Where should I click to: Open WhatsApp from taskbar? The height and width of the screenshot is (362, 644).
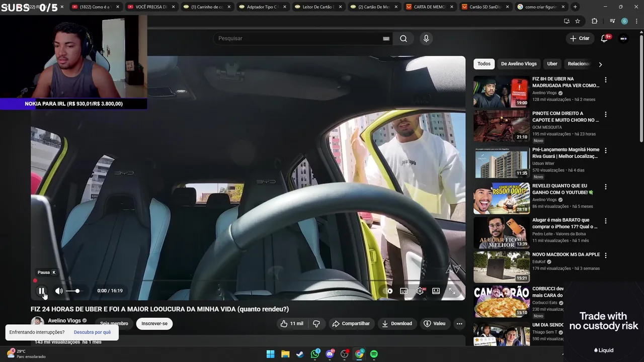(315, 354)
